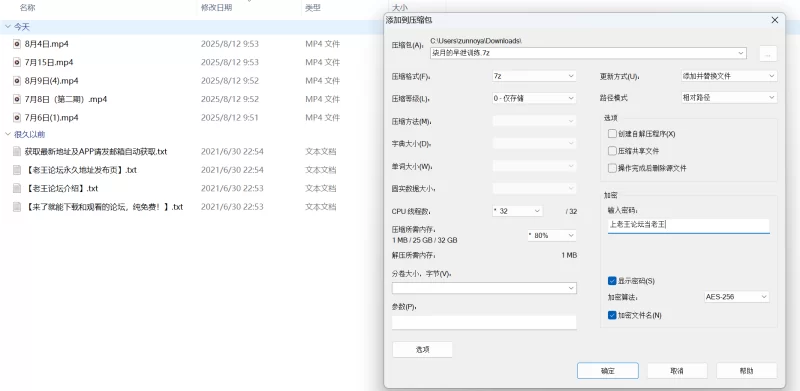Sort files by 大小 column
The image size is (800, 391).
[x=400, y=8]
